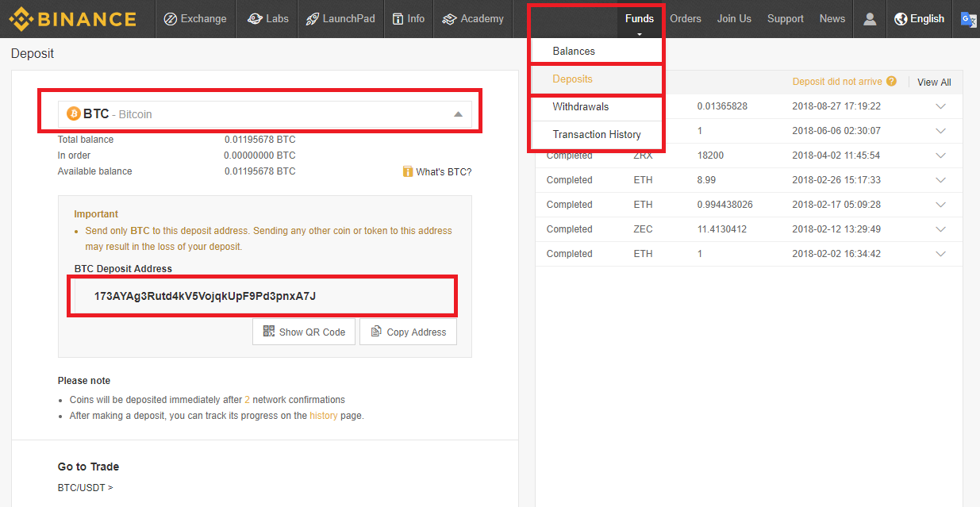This screenshot has height=507, width=980.
Task: Open the Funds menu
Action: [640, 19]
